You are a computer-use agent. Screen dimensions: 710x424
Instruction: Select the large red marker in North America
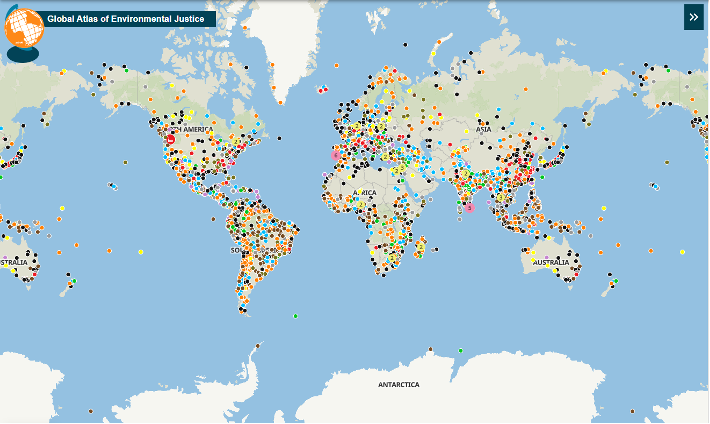coord(171,140)
